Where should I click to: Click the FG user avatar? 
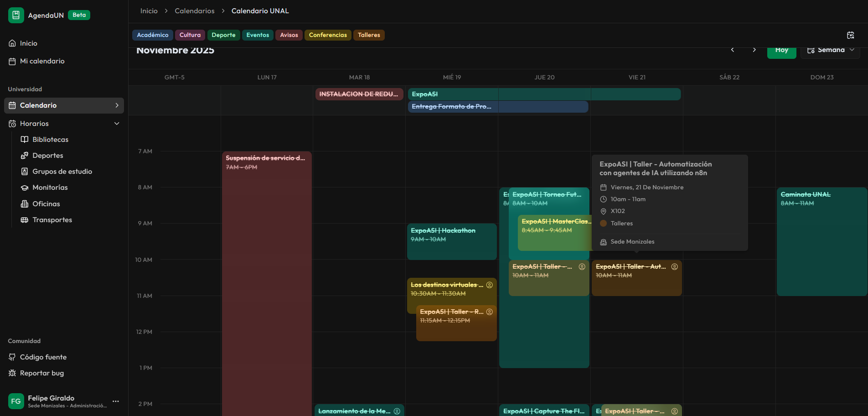click(16, 401)
